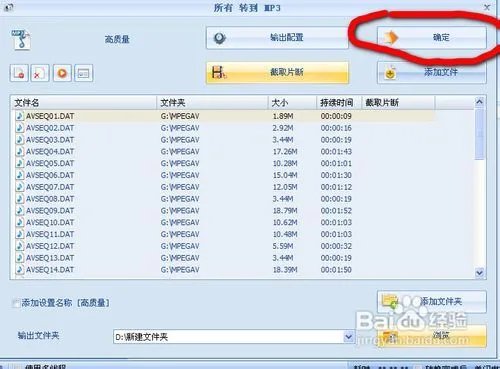This screenshot has height=369, width=500.
Task: Sort by the 大小 column header
Action: [292, 103]
